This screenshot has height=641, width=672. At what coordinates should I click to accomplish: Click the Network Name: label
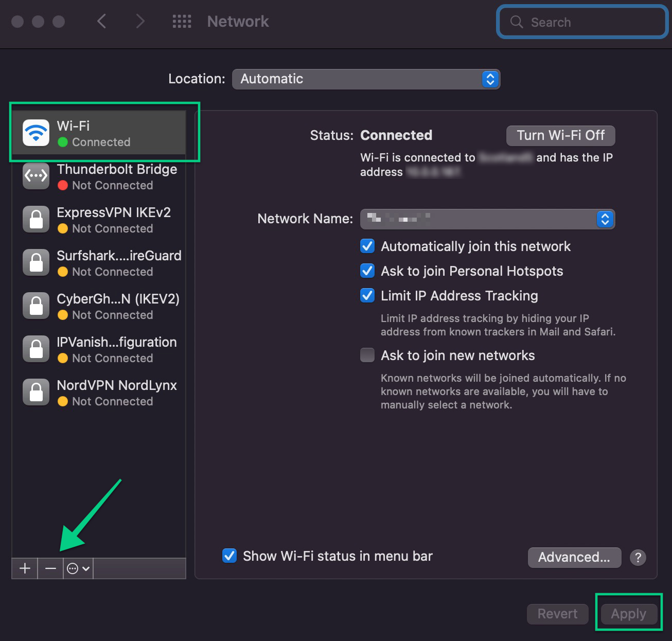click(x=305, y=219)
